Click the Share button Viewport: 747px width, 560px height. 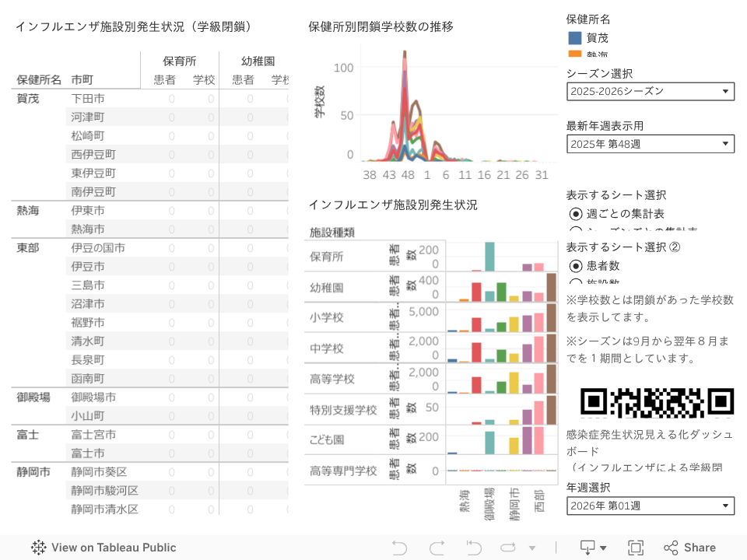coord(690,548)
